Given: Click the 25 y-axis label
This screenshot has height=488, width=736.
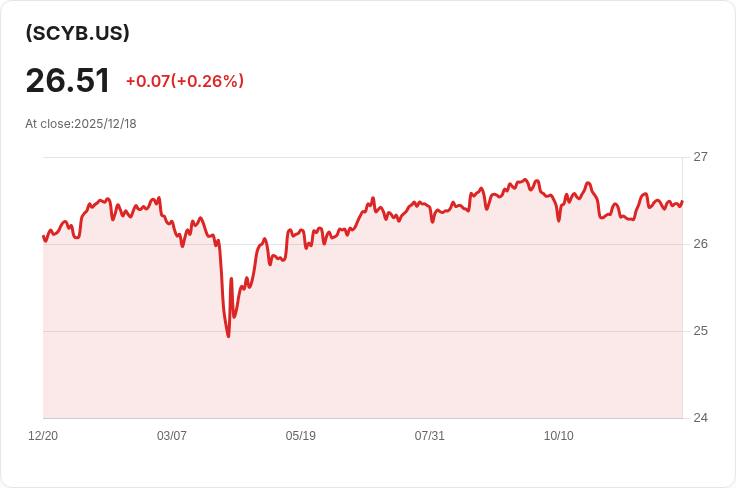Looking at the screenshot, I should (x=700, y=331).
